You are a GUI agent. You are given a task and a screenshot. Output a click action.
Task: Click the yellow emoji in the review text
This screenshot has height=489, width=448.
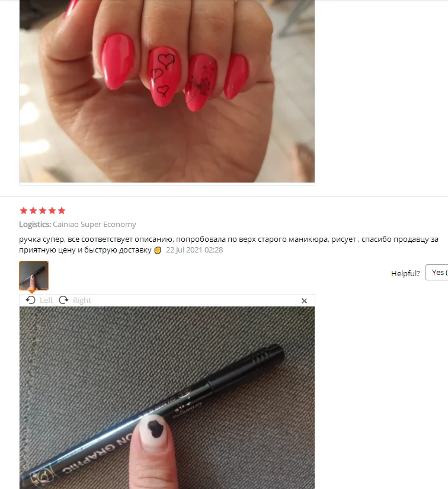(x=158, y=250)
